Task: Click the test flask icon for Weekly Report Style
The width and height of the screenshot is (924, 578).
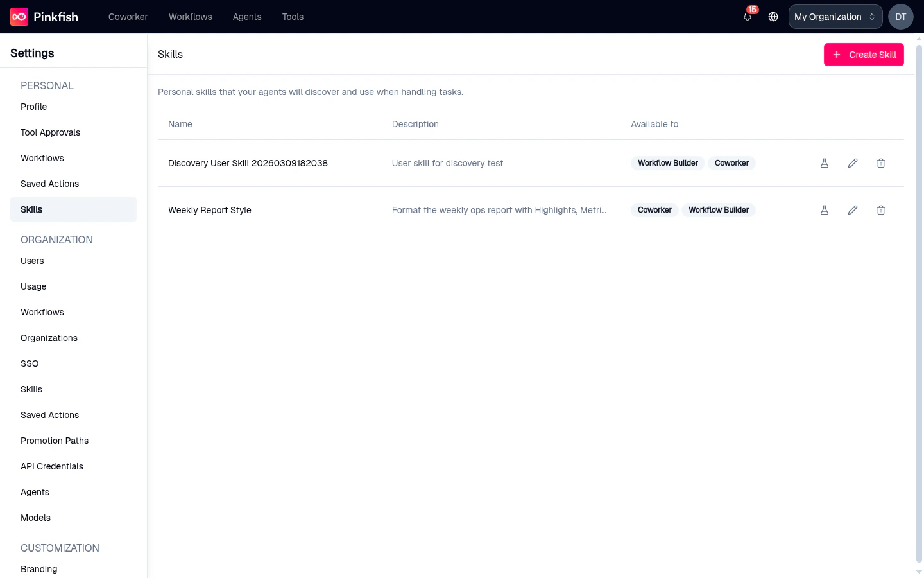Action: pos(825,210)
